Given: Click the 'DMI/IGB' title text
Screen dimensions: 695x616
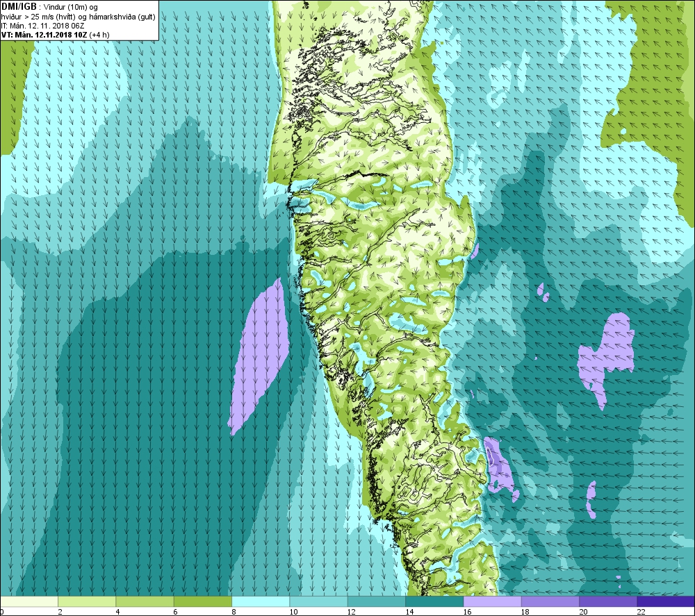Looking at the screenshot, I should click(19, 7).
